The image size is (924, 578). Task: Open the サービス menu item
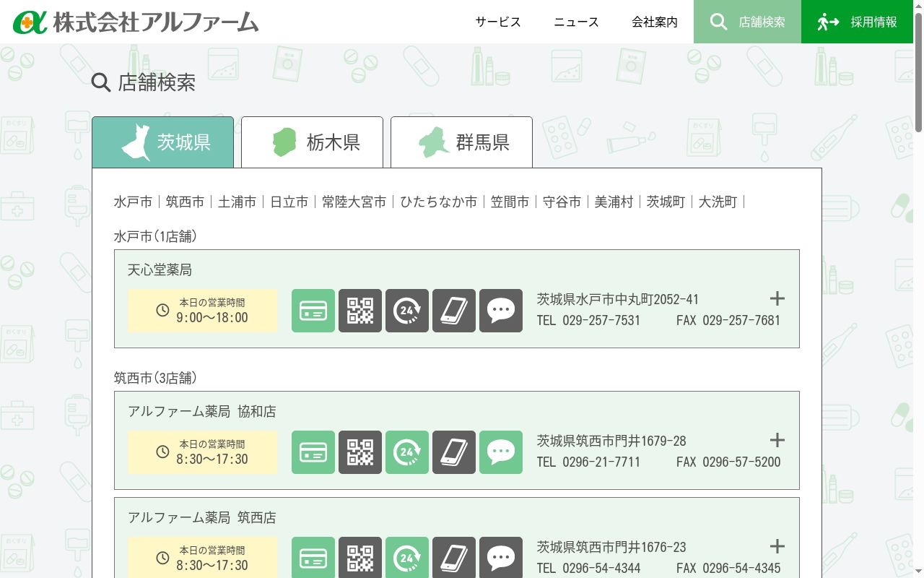click(498, 22)
